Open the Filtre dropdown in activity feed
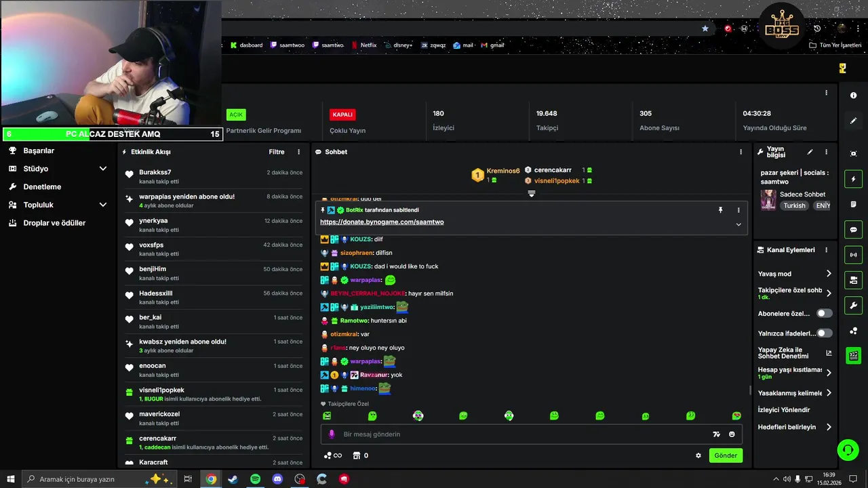 (x=277, y=152)
